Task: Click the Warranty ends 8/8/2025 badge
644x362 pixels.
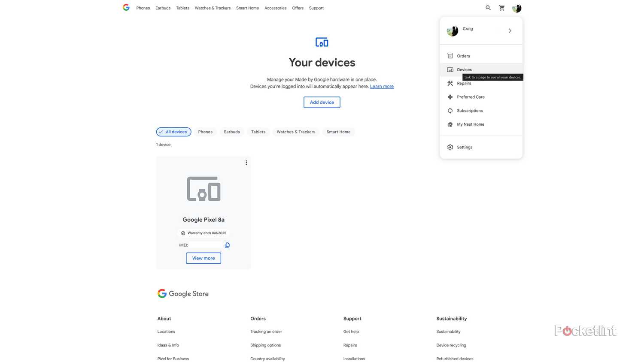Action: [x=204, y=233]
